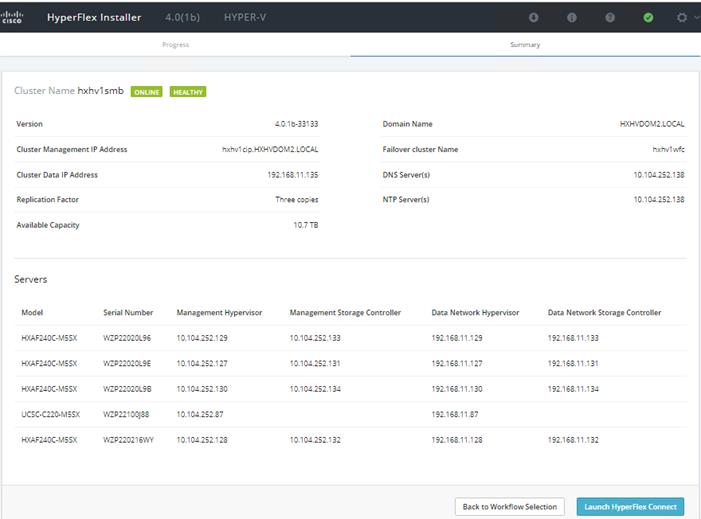Click the ONLINE status badge
The height and width of the screenshot is (519, 701).
click(147, 92)
